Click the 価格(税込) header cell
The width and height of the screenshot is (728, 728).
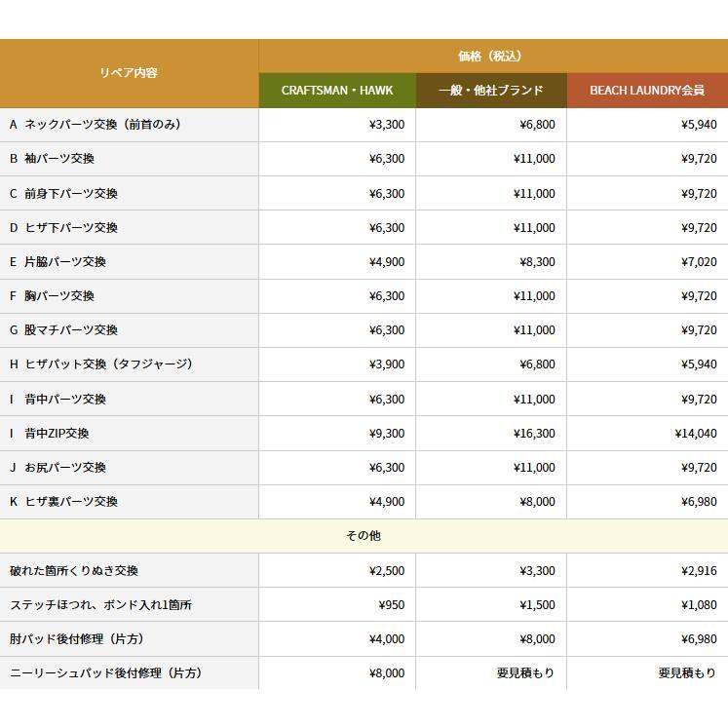point(492,57)
